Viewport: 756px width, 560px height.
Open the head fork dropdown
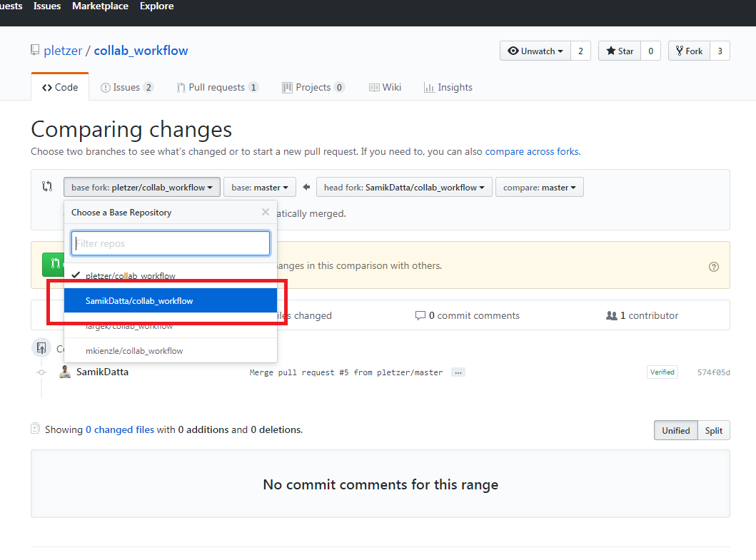[x=404, y=187]
